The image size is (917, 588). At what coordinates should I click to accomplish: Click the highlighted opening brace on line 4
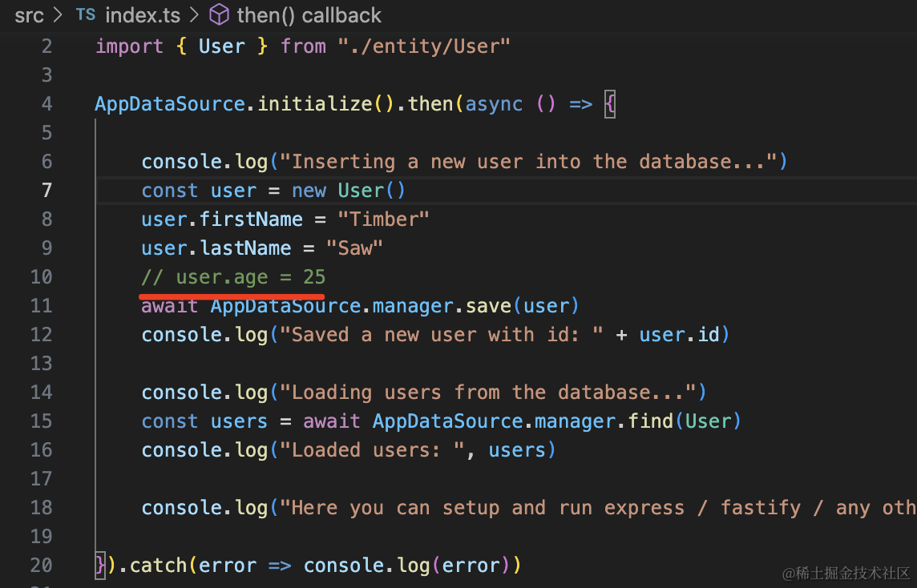point(610,103)
